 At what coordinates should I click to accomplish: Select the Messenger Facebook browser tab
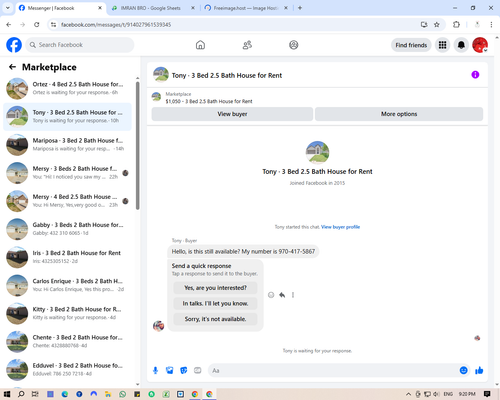[60, 8]
